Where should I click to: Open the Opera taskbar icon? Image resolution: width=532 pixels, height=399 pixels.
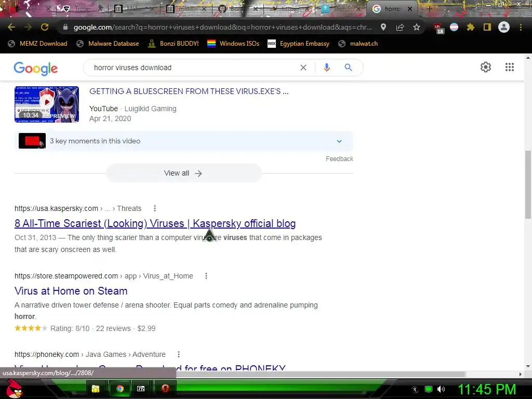click(165, 389)
